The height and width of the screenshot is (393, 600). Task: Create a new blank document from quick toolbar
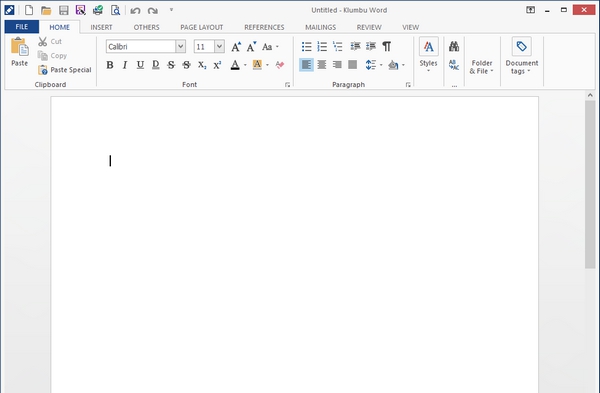(x=29, y=10)
